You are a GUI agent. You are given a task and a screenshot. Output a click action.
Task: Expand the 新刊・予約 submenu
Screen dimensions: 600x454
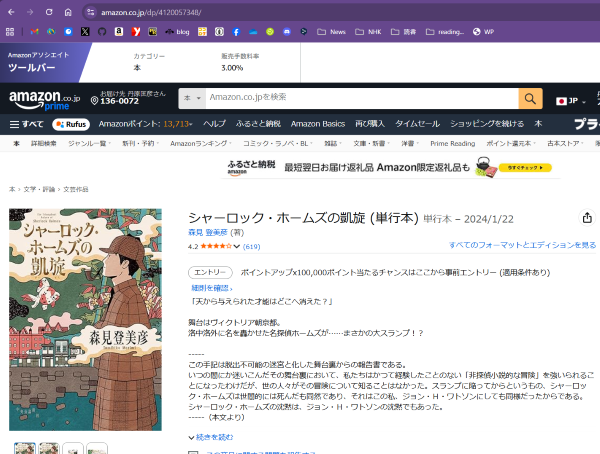point(140,144)
